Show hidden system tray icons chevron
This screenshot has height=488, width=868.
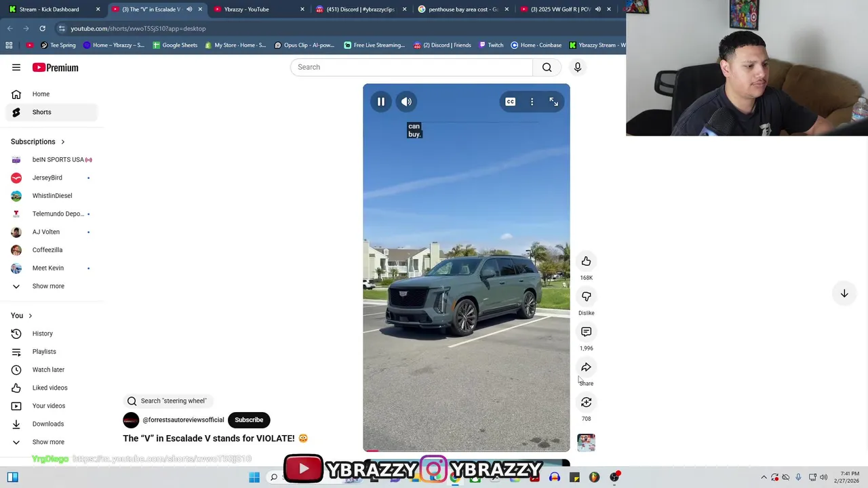click(x=764, y=477)
